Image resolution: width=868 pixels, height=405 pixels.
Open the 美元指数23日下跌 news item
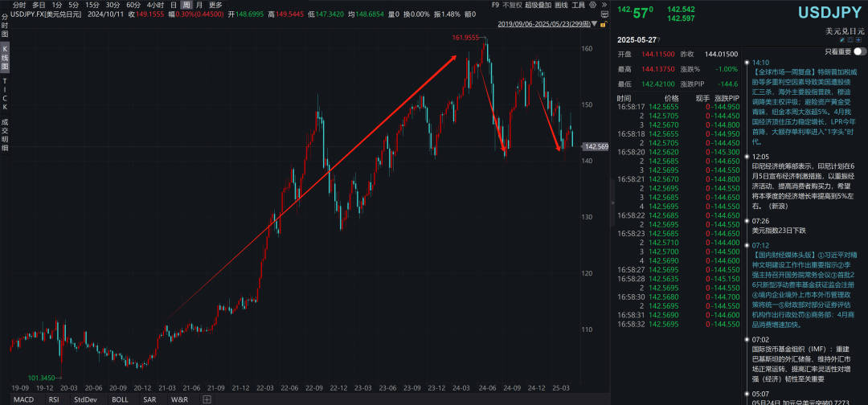coord(779,230)
